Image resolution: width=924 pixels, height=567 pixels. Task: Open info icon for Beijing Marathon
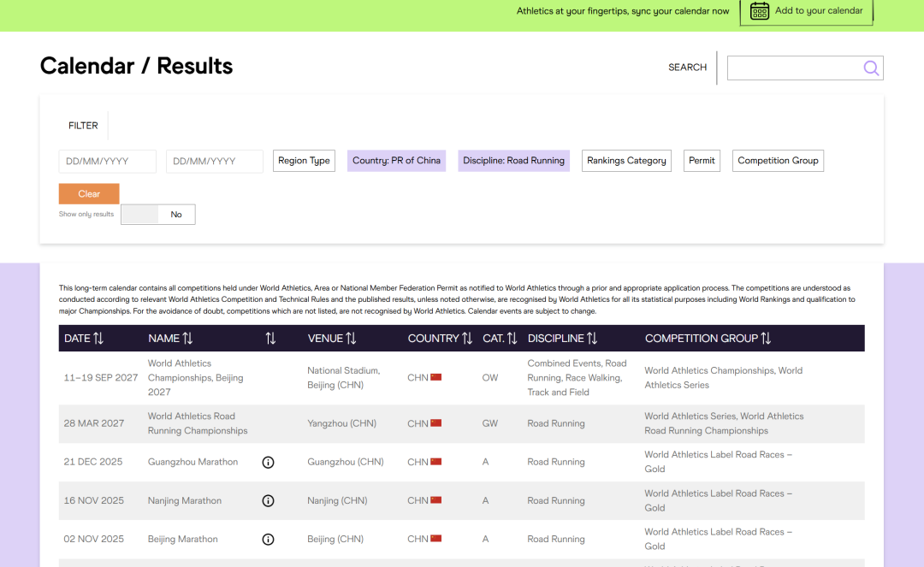(268, 540)
